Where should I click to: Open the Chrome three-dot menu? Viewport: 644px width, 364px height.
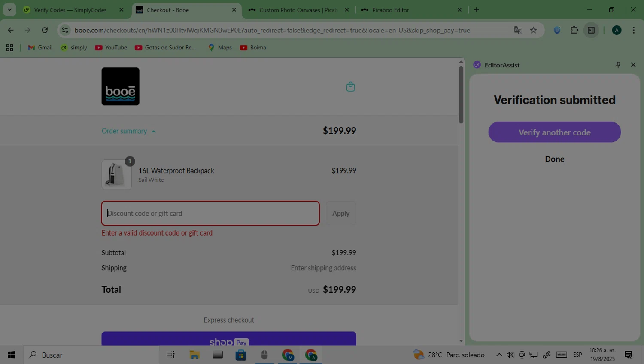[x=634, y=30]
